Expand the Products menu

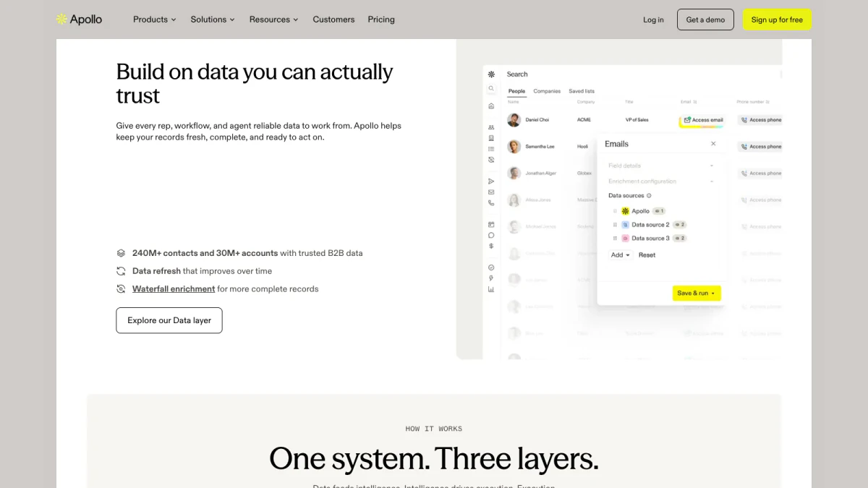click(x=154, y=20)
